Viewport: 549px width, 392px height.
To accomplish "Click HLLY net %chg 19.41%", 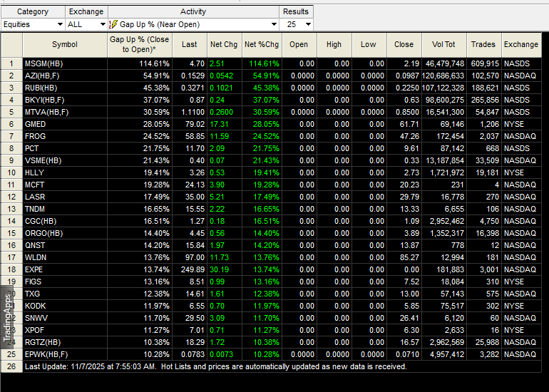I will click(266, 173).
